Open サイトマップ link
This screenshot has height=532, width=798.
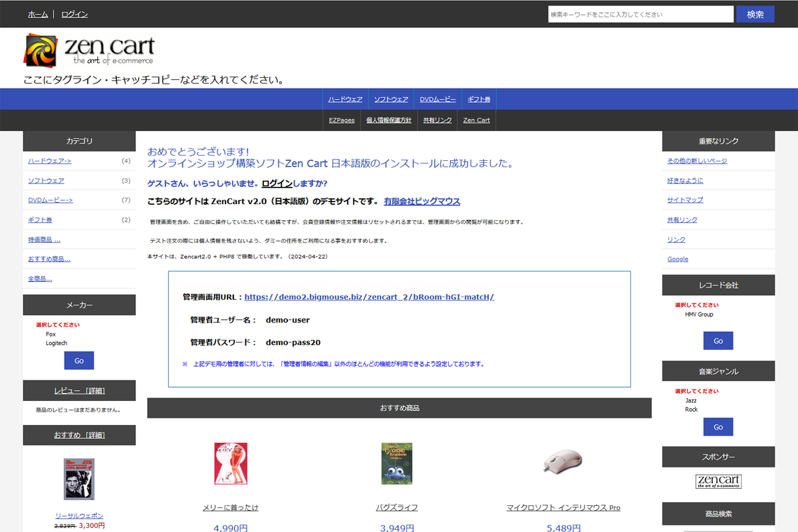(x=685, y=200)
